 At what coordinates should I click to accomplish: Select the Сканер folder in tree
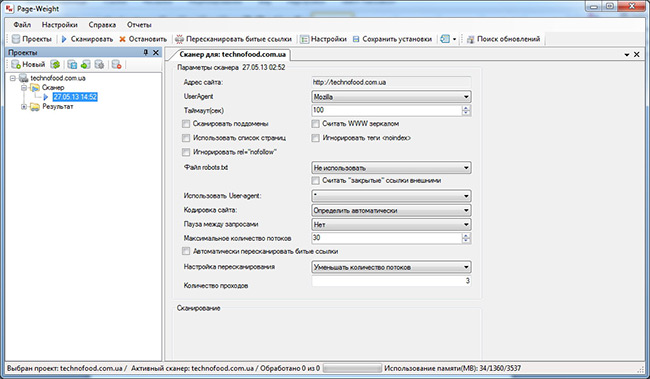tap(53, 87)
